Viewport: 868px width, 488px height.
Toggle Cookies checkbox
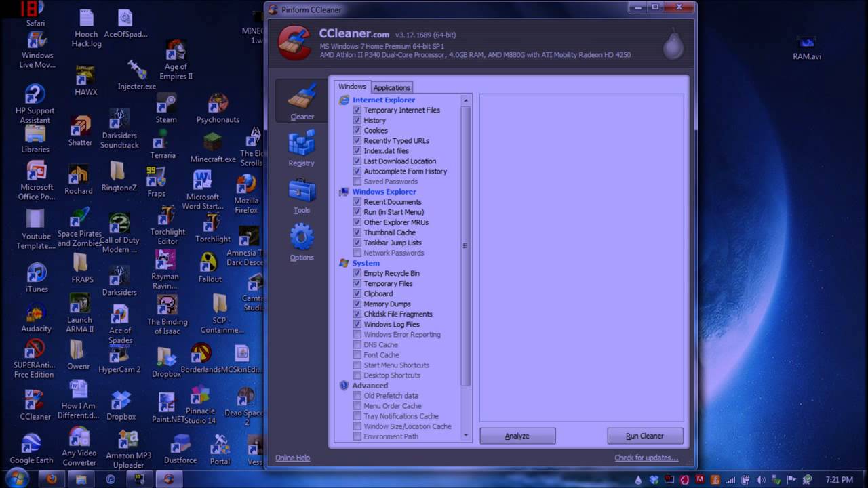[357, 130]
